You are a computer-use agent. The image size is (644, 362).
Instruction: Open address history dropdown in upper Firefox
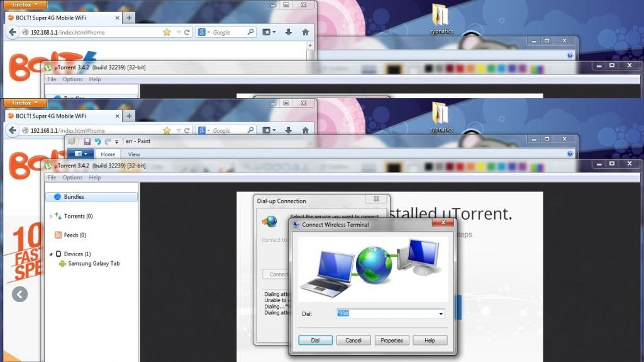pos(178,32)
